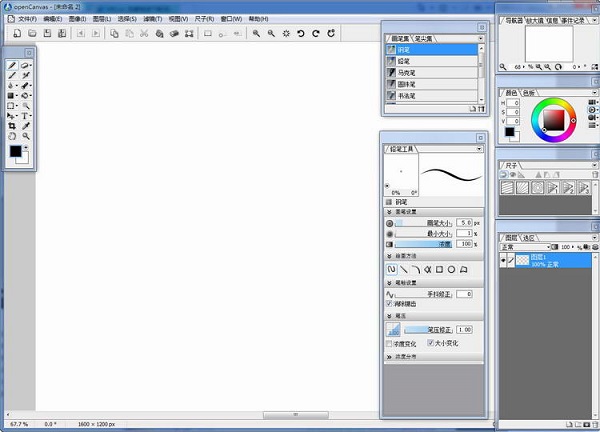Toggle the pen edit mark on 图层1

pos(511,261)
